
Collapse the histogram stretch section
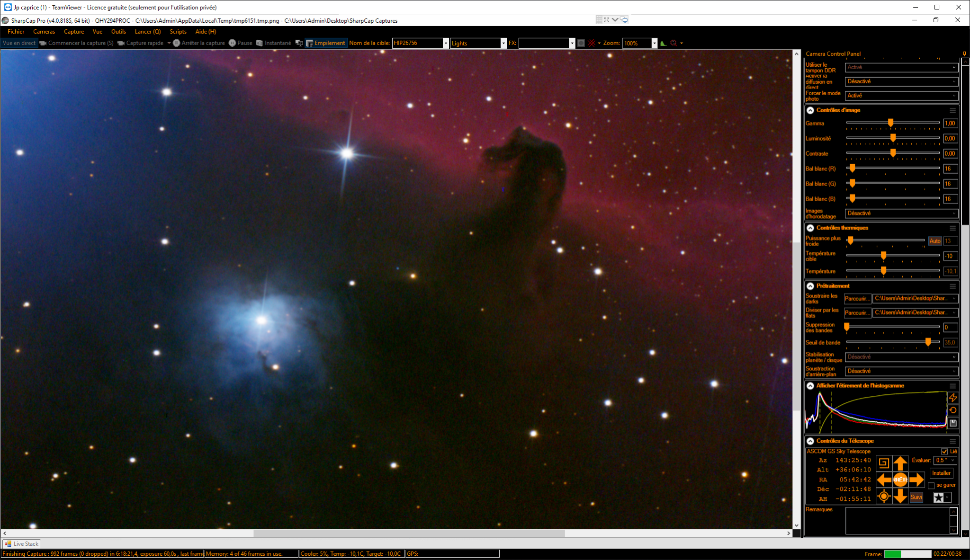coord(810,386)
